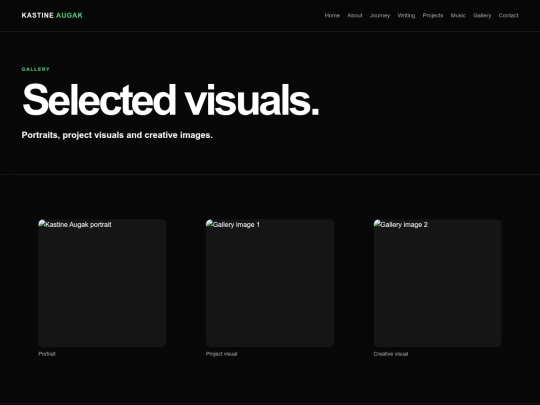Open the Contact nav link
This screenshot has height=405, width=540.
coord(508,15)
